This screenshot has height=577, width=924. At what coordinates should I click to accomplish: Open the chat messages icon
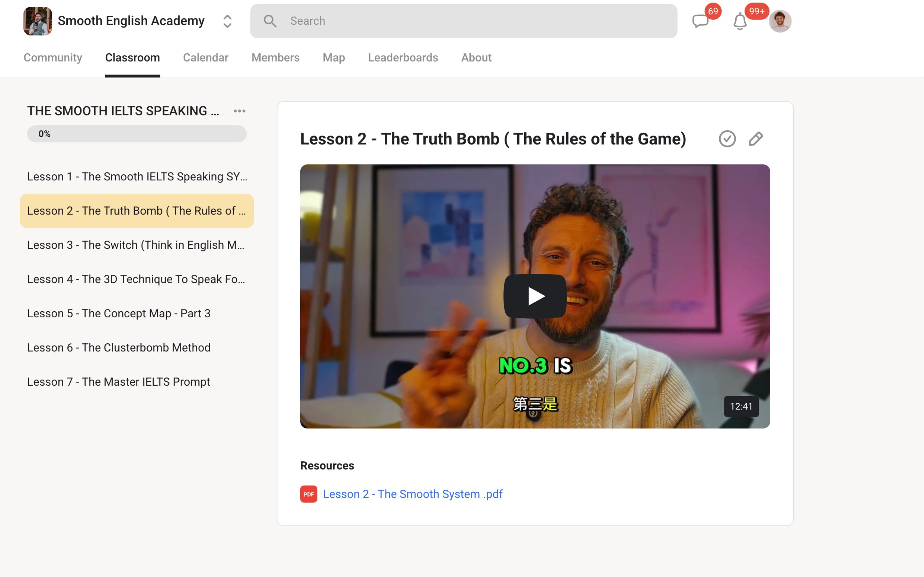click(700, 21)
